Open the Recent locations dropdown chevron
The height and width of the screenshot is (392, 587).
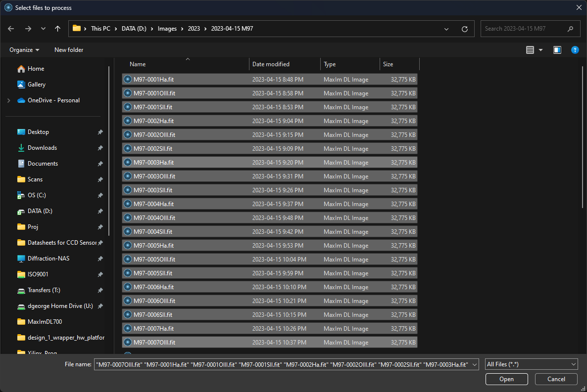(44, 29)
